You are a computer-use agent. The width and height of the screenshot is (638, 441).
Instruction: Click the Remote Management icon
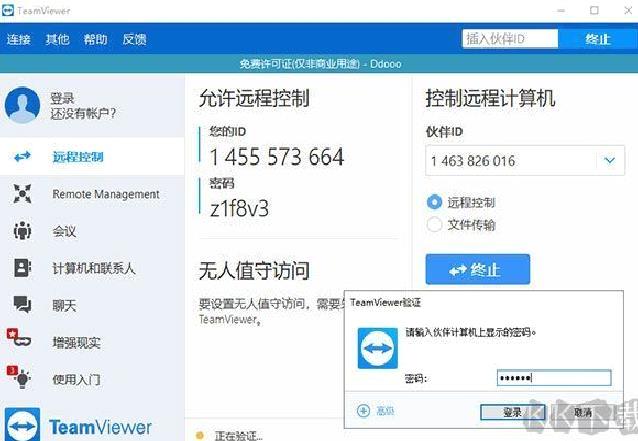22,194
